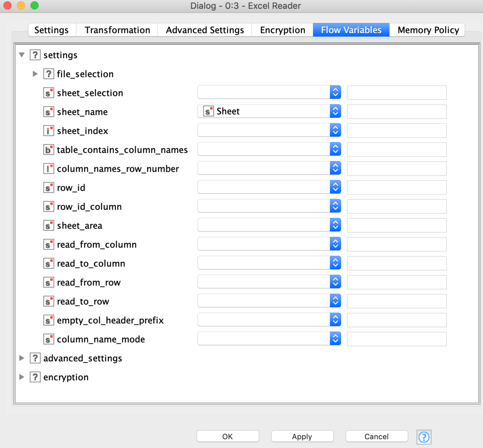Click the string icon next to read_from_row
The height and width of the screenshot is (448, 483).
pyautogui.click(x=49, y=282)
